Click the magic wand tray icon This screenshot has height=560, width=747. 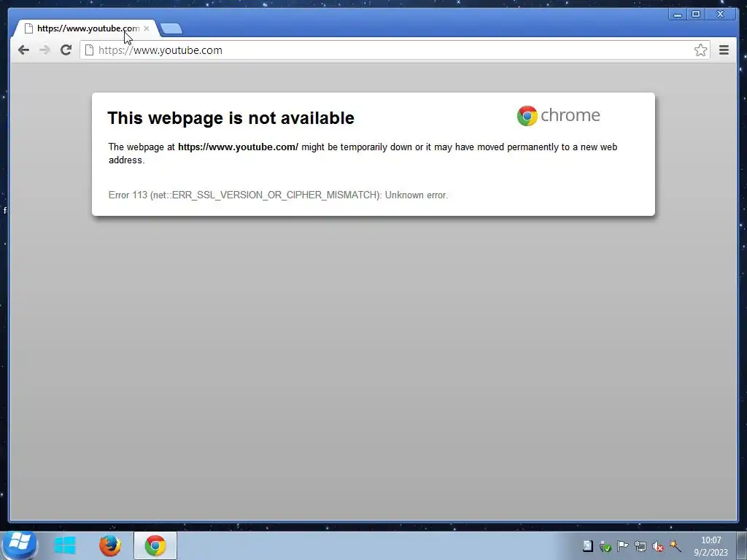pos(675,546)
